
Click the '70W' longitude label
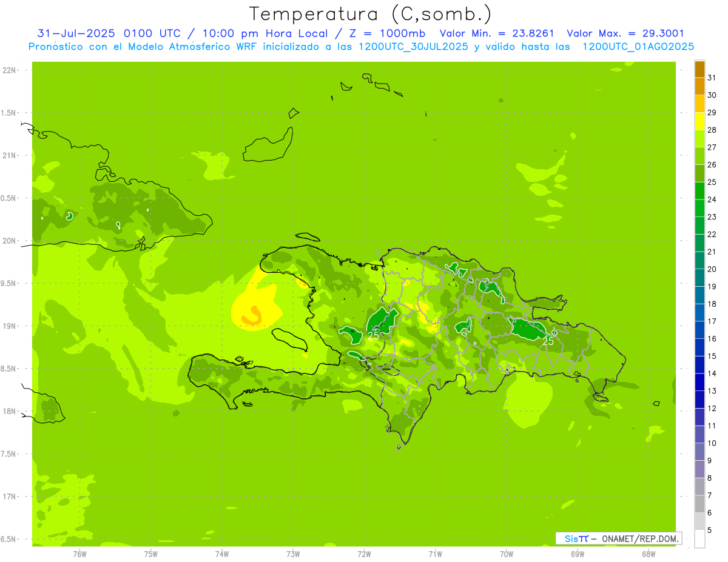click(507, 554)
